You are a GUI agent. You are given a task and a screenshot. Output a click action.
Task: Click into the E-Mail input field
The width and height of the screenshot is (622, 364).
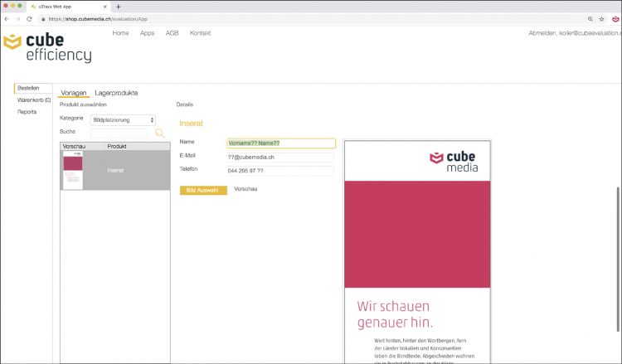click(280, 157)
